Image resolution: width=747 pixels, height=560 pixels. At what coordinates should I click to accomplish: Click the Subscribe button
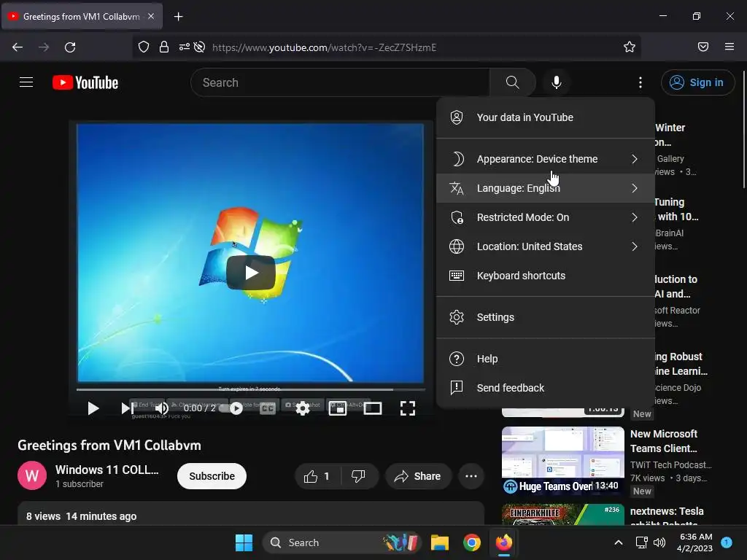212,476
